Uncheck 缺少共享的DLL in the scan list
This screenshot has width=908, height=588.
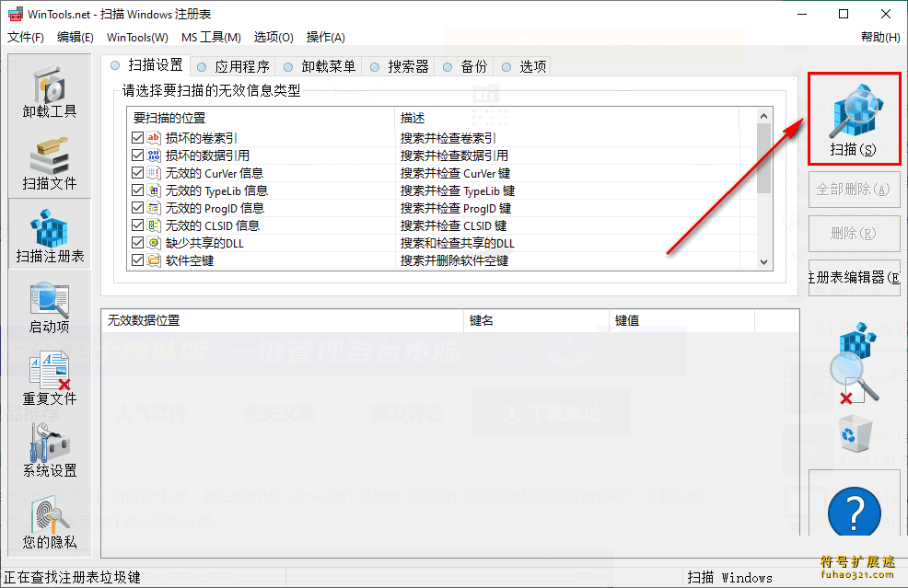coord(134,243)
